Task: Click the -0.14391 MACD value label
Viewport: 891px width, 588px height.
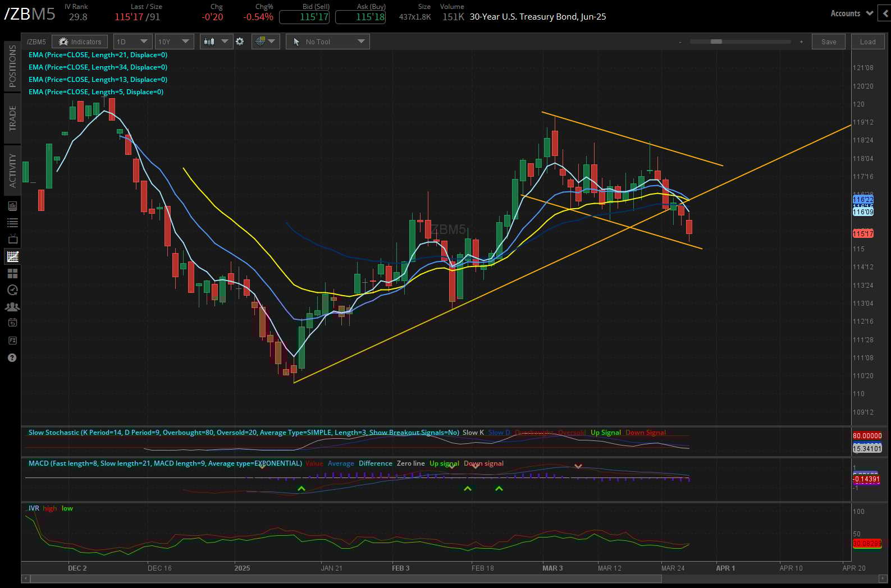Action: coord(866,480)
